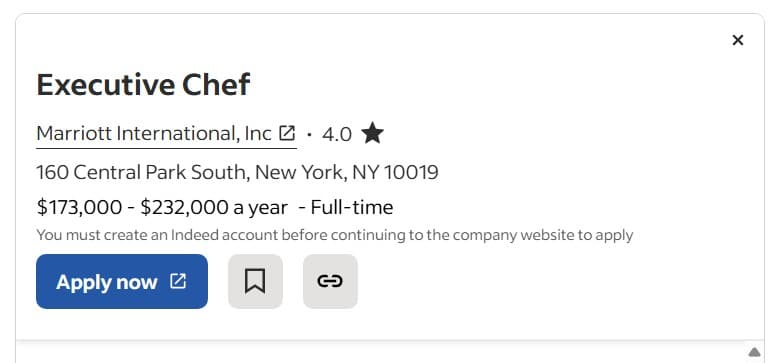
Task: Click the Full-time job type label
Action: pyautogui.click(x=352, y=207)
